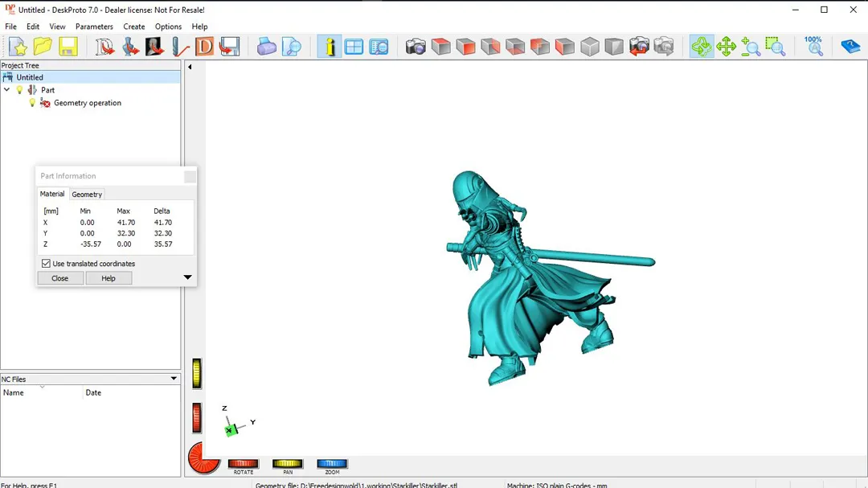Click the grayed-out camera icon
The height and width of the screenshot is (488, 868).
(664, 47)
